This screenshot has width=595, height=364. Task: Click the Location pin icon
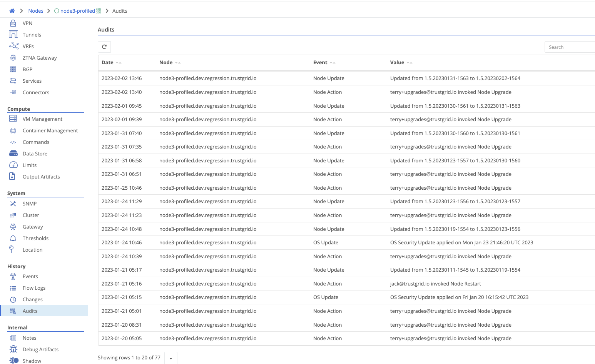point(12,249)
